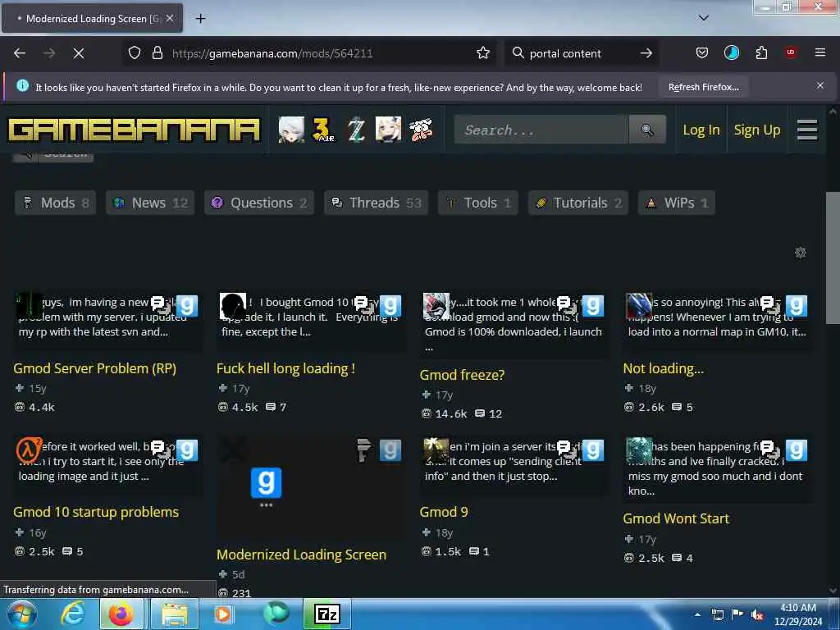
Task: Open the Gmod 9 thread
Action: [x=444, y=512]
